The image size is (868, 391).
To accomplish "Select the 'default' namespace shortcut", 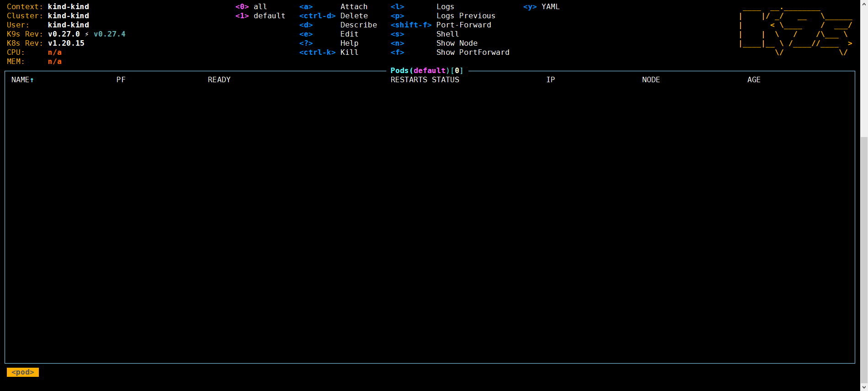I will [x=269, y=16].
